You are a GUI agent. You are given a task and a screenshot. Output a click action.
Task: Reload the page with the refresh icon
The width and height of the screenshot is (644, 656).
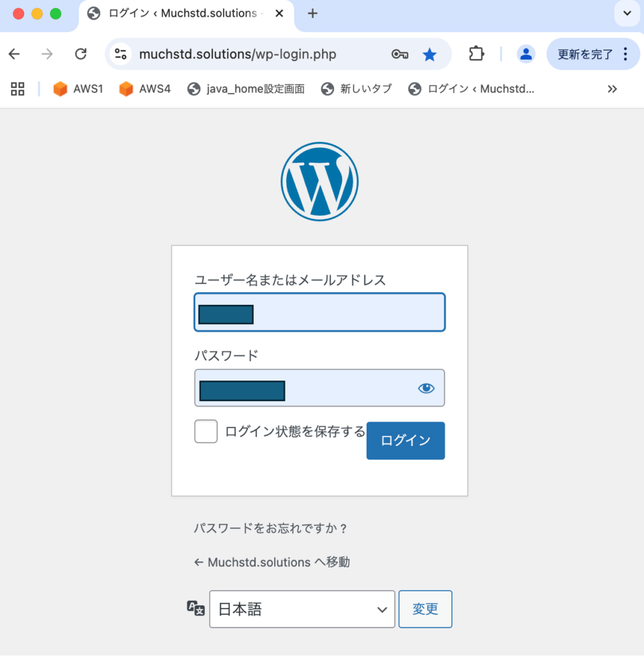81,54
